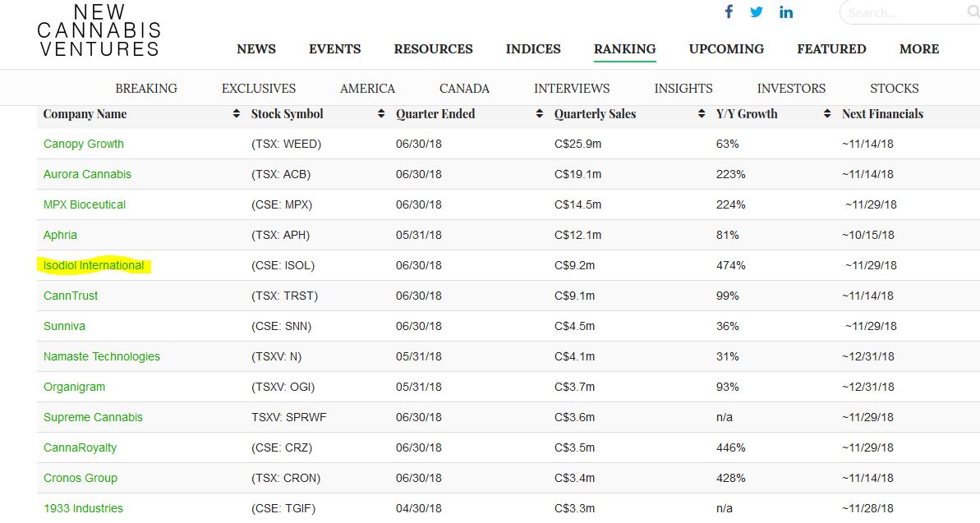Open the NEWS menu item
The height and width of the screenshot is (523, 980).
[256, 49]
